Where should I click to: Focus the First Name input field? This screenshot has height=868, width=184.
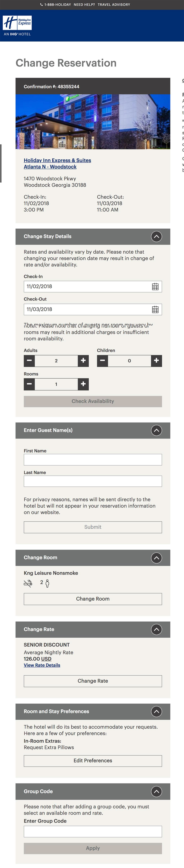point(93,460)
